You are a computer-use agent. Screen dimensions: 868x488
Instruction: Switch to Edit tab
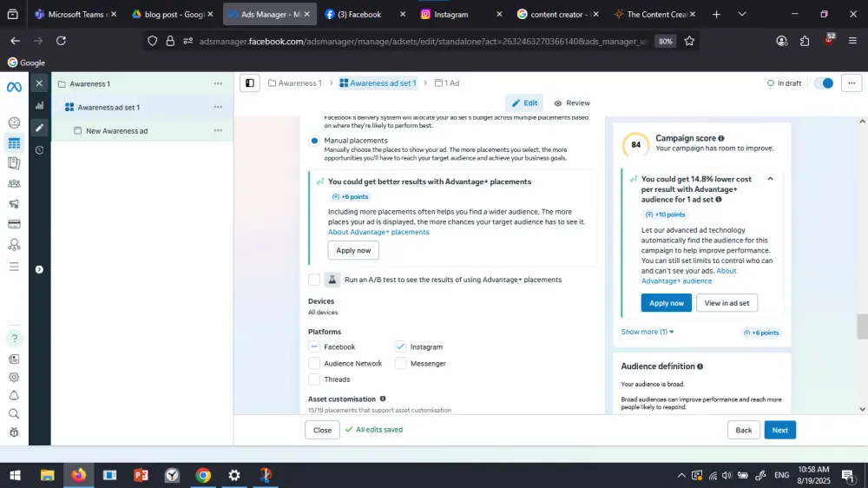524,103
